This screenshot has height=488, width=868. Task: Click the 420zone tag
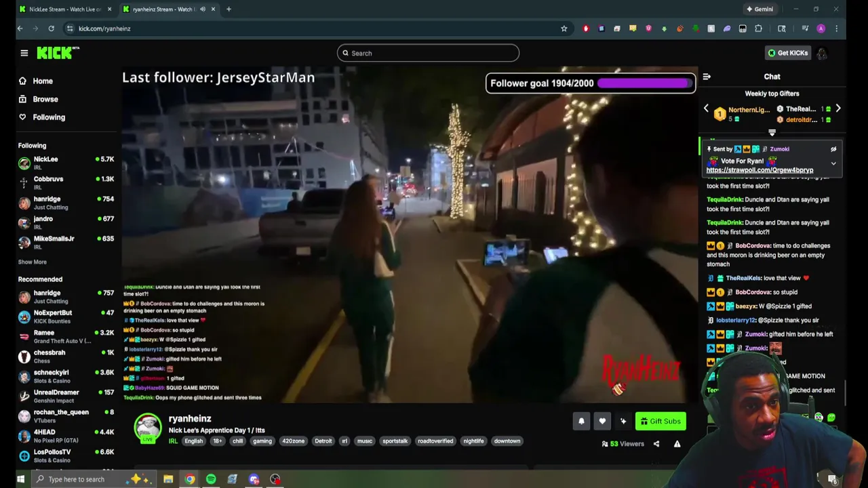293,441
